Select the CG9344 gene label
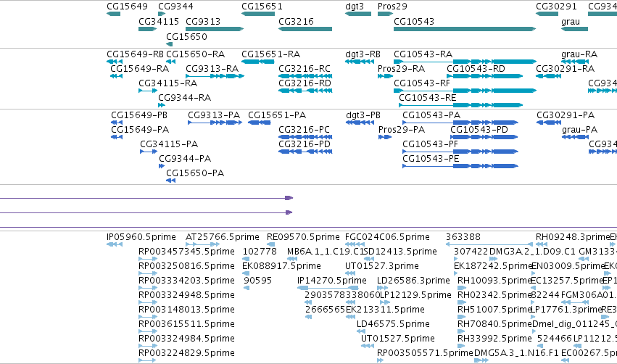617x364 pixels. pyautogui.click(x=175, y=7)
